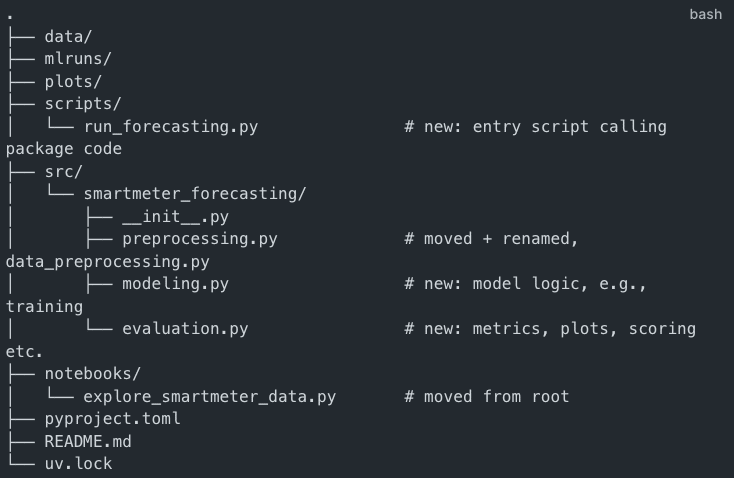Click the __init__.py file entry
Viewport: 734px width, 478px height.
tap(176, 217)
